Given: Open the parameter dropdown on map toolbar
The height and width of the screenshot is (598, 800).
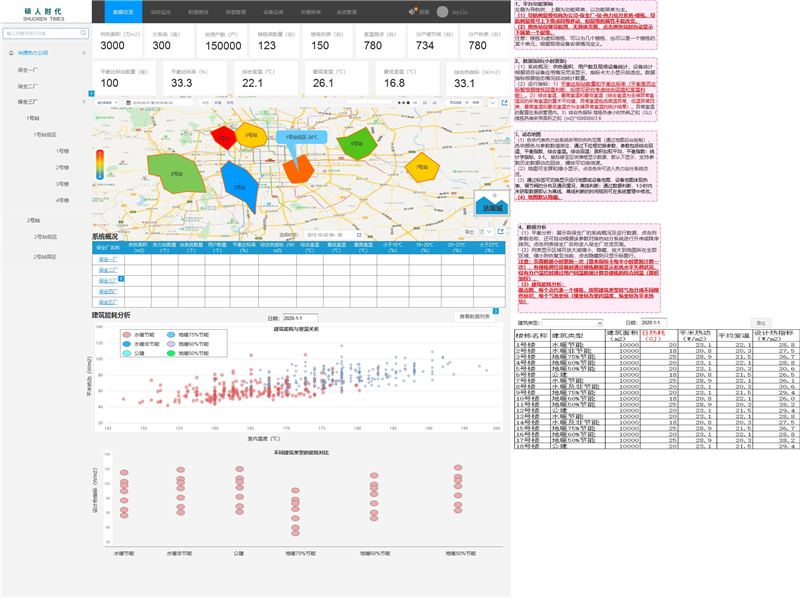Looking at the screenshot, I should pos(107,103).
